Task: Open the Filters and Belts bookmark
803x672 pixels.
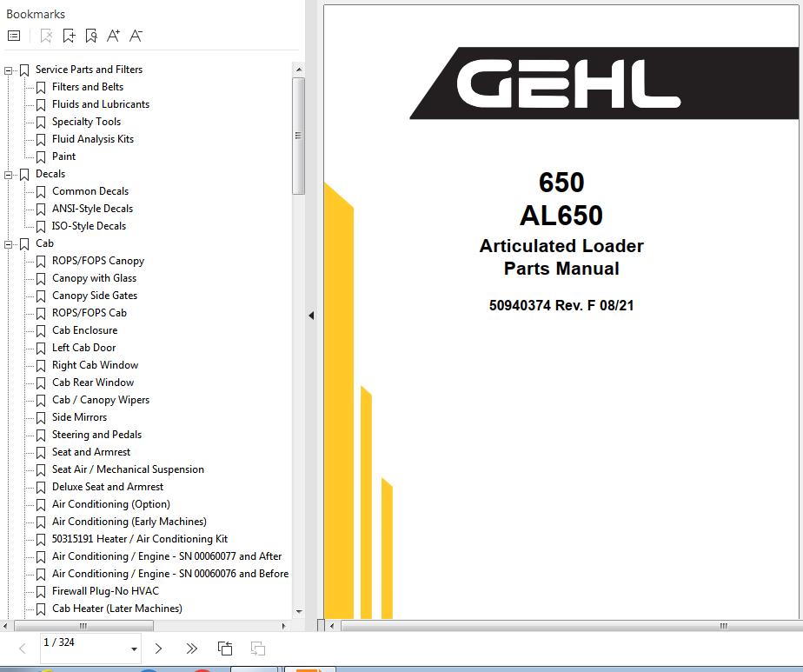Action: coord(88,87)
